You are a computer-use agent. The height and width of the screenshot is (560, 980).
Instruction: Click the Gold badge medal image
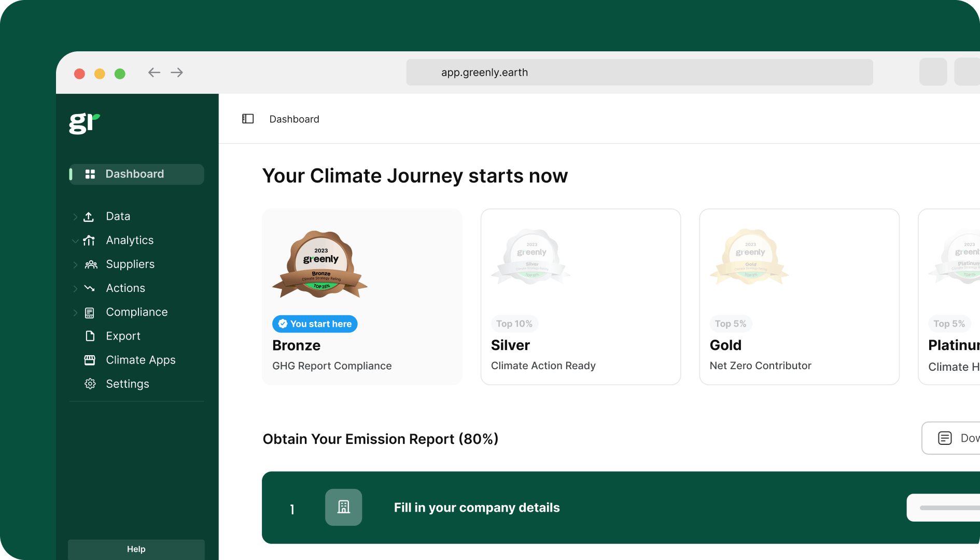[x=750, y=257]
